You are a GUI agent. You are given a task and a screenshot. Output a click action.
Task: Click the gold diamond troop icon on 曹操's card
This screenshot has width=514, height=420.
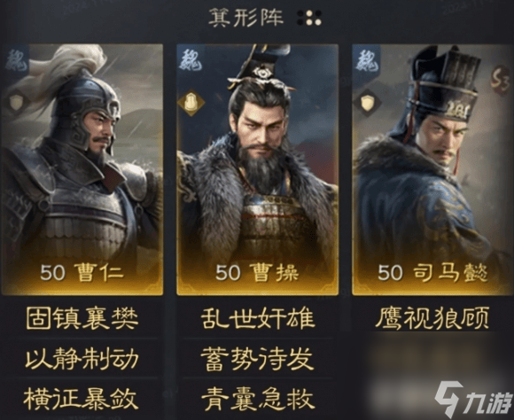point(191,103)
